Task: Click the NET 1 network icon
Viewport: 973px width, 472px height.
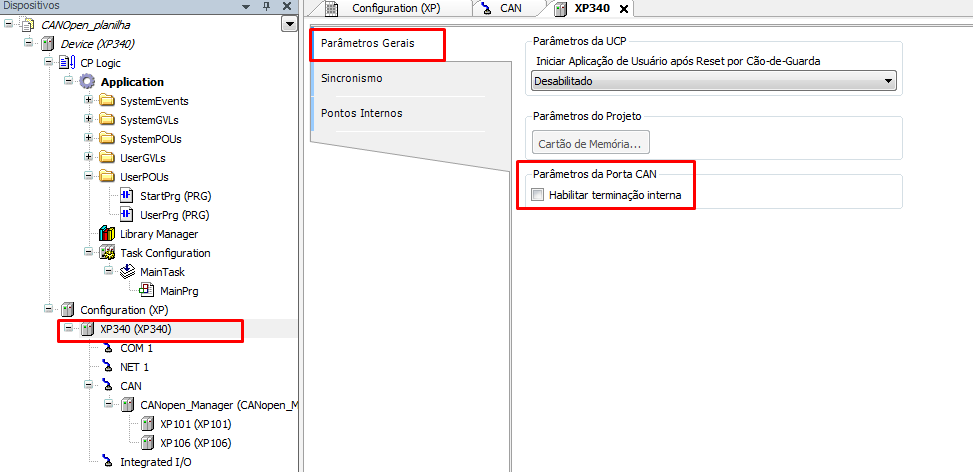Action: point(107,367)
